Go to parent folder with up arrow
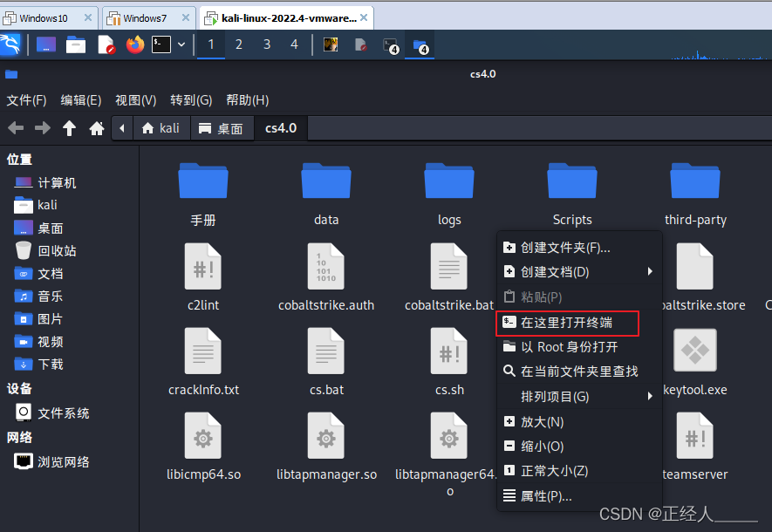This screenshot has height=532, width=772. pos(70,128)
